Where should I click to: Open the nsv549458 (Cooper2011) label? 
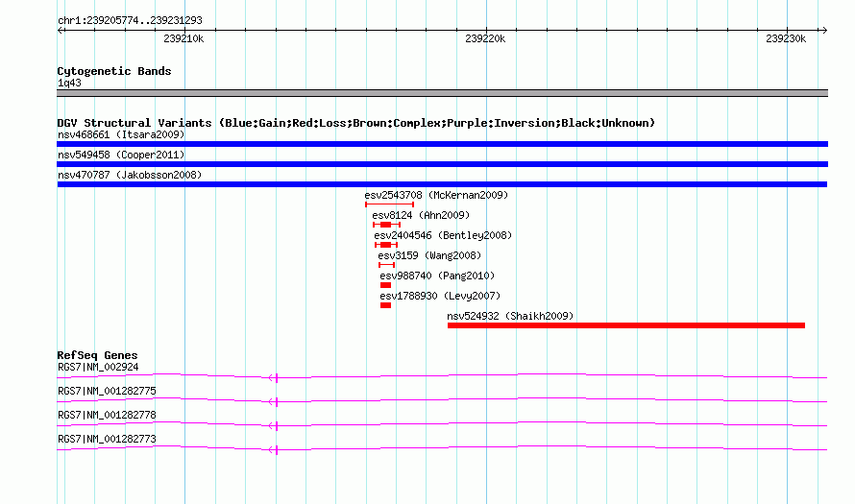[121, 155]
